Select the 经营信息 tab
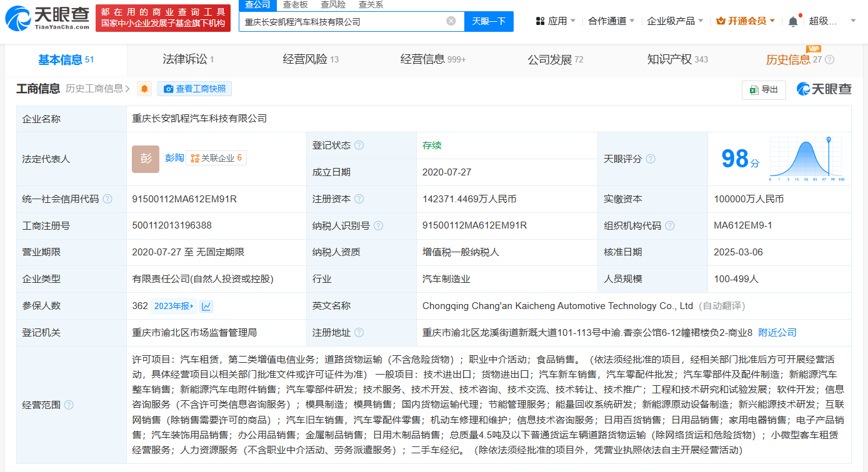The image size is (868, 472). pyautogui.click(x=433, y=60)
